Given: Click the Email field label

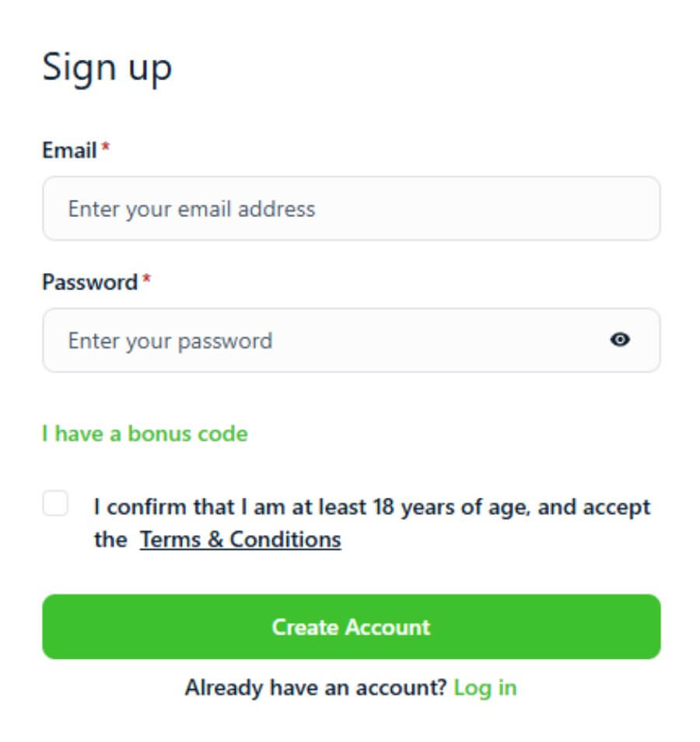Looking at the screenshot, I should 69,150.
